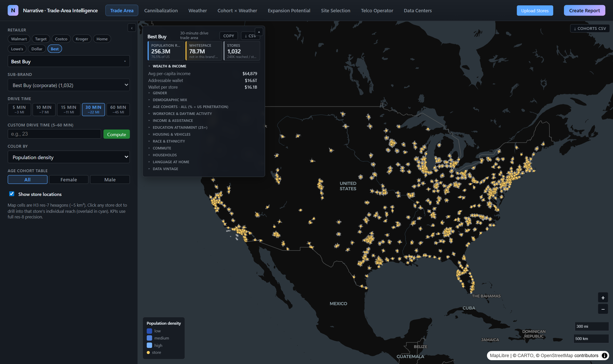Open the Telco Operator tab
Screen dimensions: 613x364
pos(377,10)
